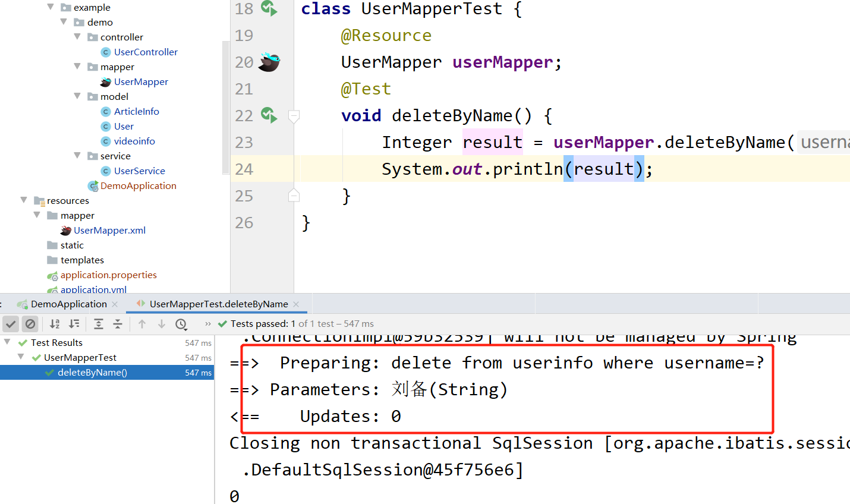Click User class icon in model package
Screen dimensions: 850x504
[106, 127]
